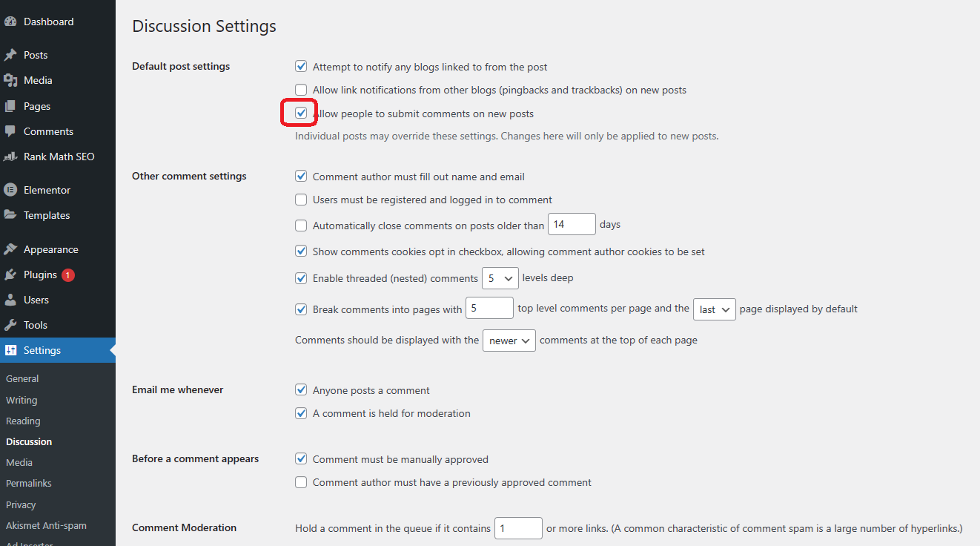Open the Appearance paintbrush icon
The width and height of the screenshot is (980, 546).
coord(10,249)
